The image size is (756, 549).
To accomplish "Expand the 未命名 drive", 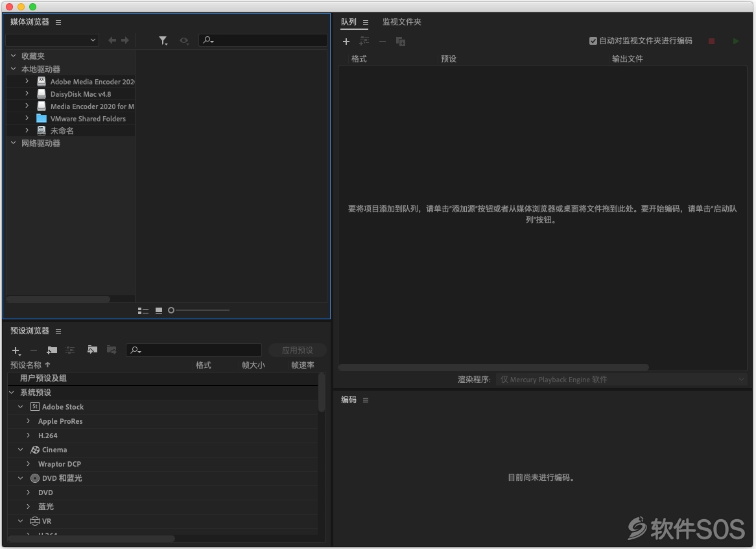I will [27, 130].
